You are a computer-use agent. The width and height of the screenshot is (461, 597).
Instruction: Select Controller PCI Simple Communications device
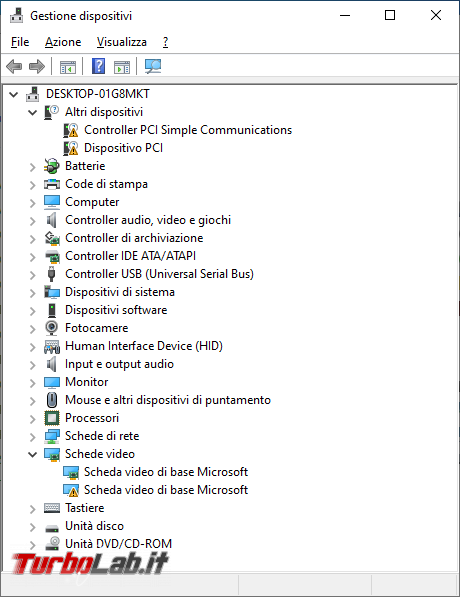point(188,130)
